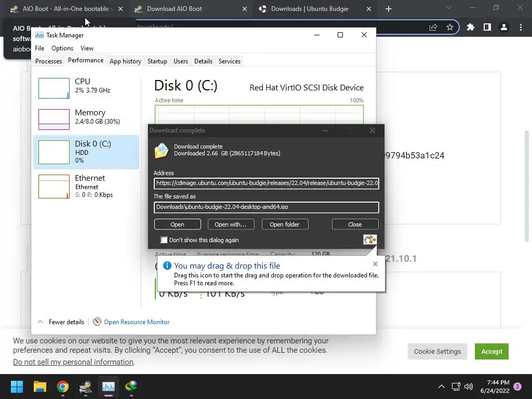This screenshot has height=399, width=532.
Task: Close the Download AIO Boot tab
Action: click(245, 9)
